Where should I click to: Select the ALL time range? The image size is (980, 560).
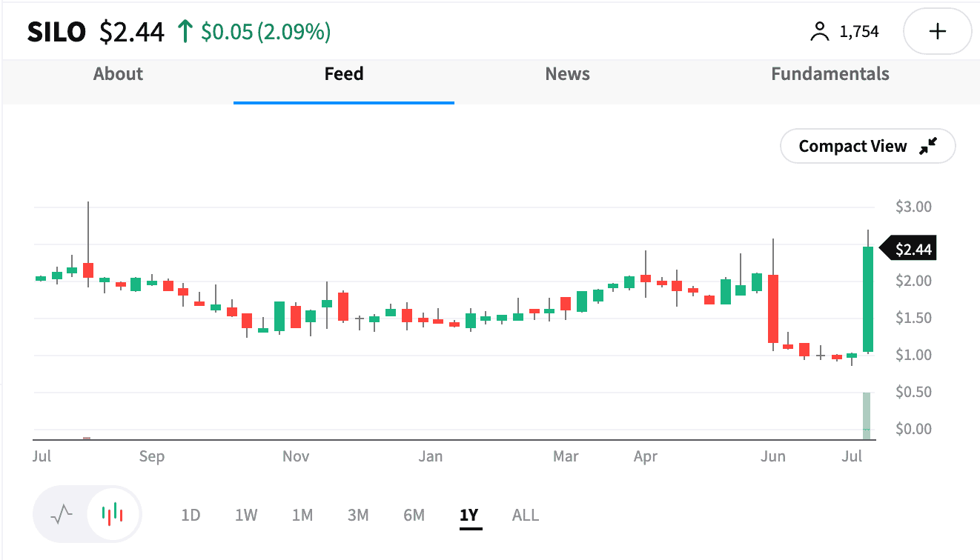tap(526, 515)
